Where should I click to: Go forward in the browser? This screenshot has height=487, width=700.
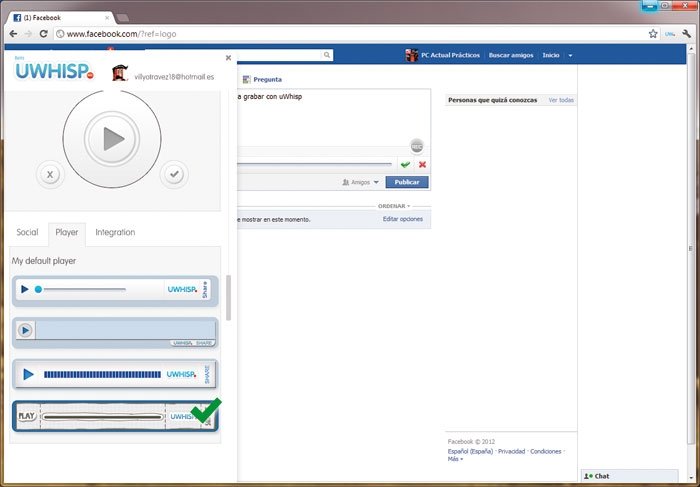point(28,34)
